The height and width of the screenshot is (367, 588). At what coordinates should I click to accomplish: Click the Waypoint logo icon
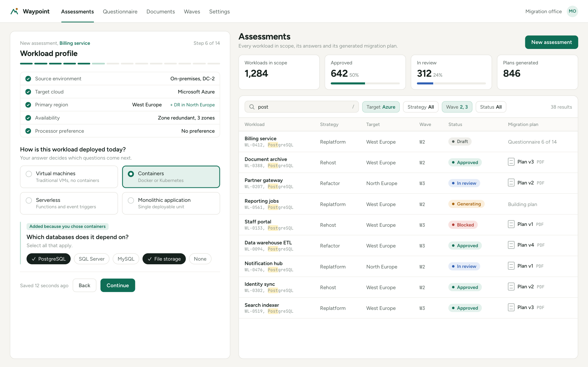click(14, 11)
